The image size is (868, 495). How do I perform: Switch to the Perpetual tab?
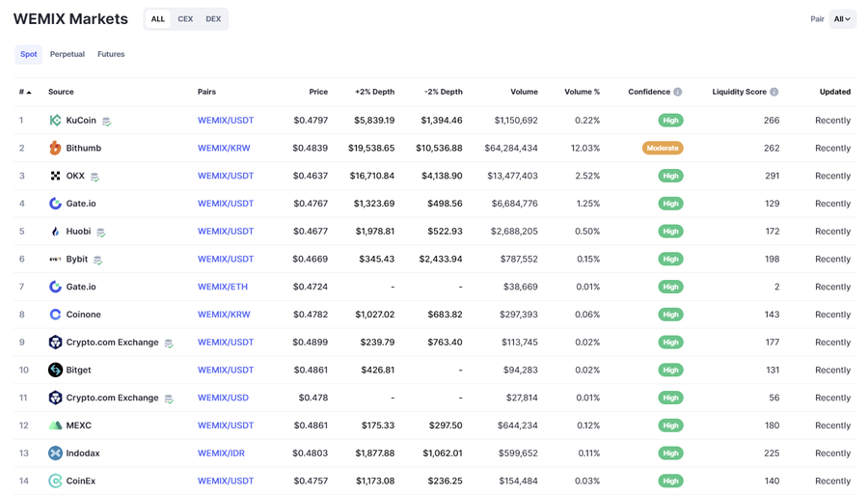68,54
